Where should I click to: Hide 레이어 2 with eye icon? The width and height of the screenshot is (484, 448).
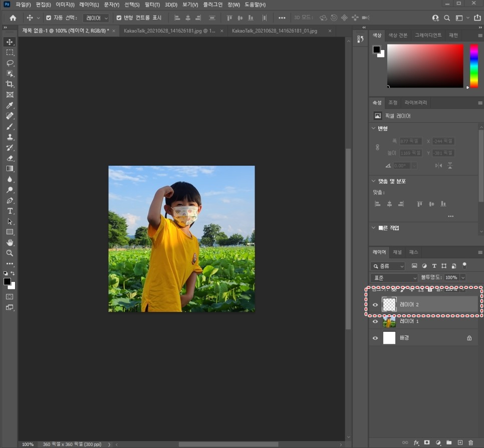[375, 305]
